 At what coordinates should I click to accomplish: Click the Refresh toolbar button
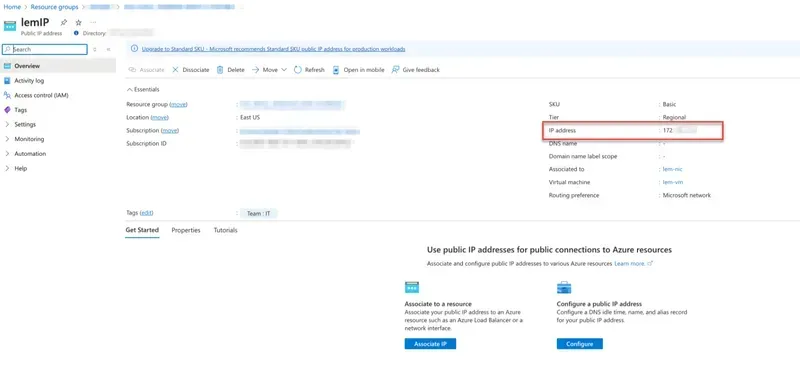309,70
